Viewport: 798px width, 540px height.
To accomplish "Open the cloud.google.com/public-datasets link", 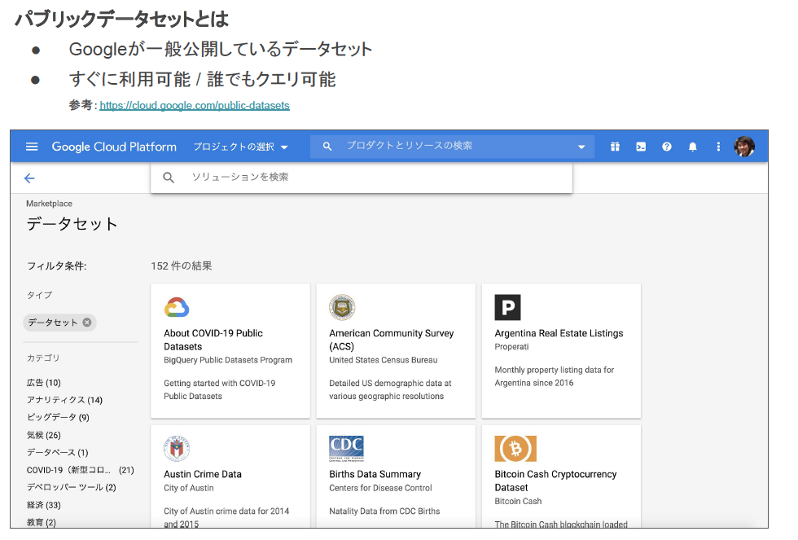I will coord(194,105).
